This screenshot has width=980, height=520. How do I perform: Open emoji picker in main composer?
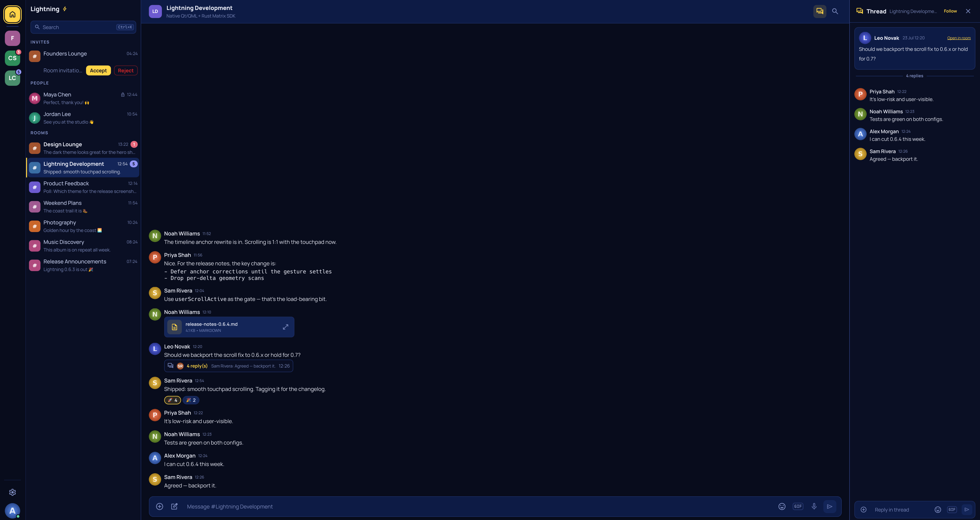click(782, 506)
